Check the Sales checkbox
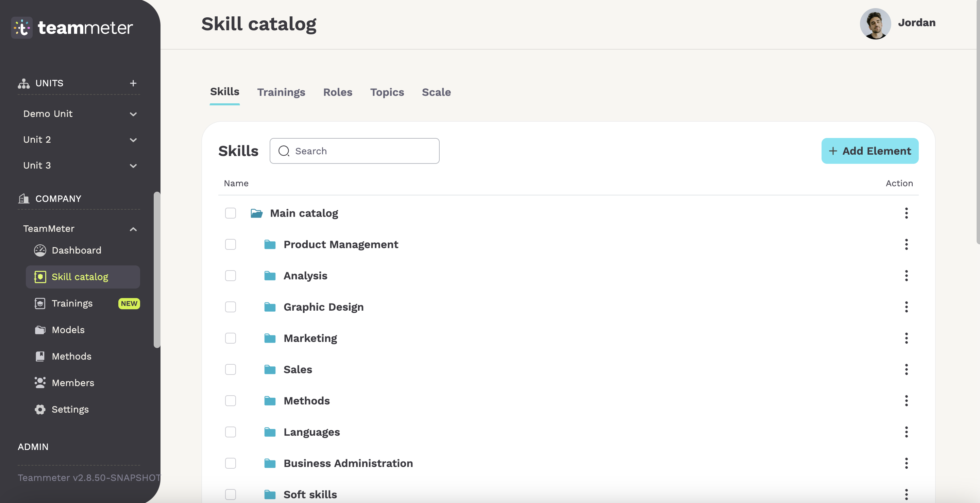 pos(231,369)
